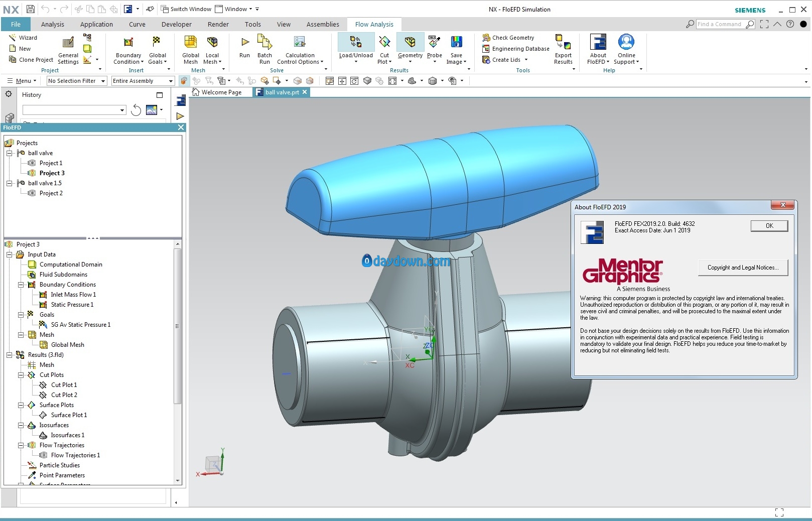Close the FloEFD panel
Screen dimensions: 812x521
click(x=181, y=127)
